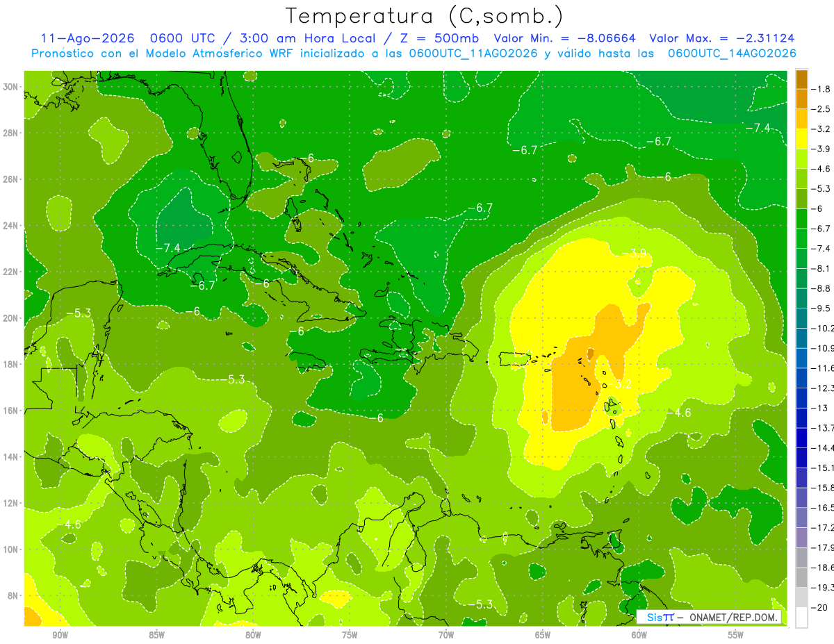Click the '-12.3' legend label

823,388
